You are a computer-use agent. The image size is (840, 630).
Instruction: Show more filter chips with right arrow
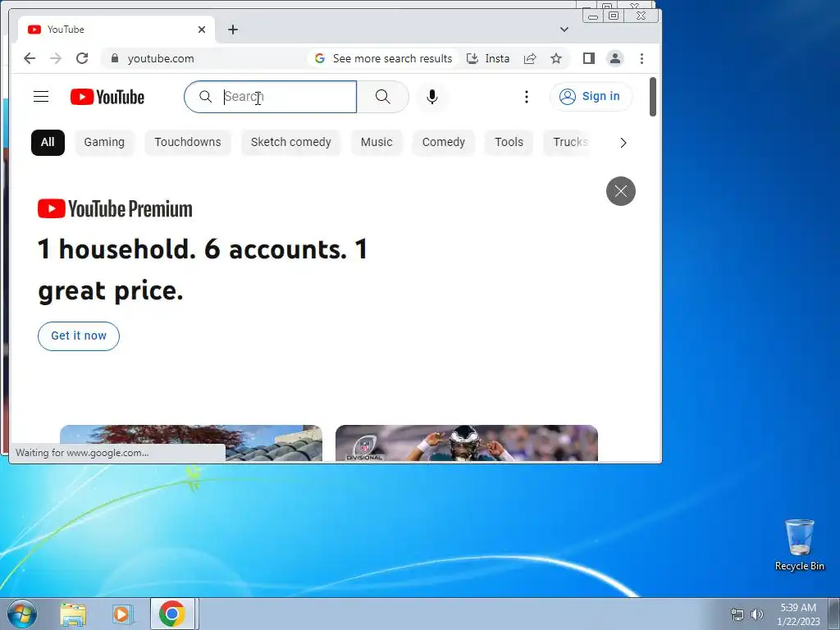623,143
